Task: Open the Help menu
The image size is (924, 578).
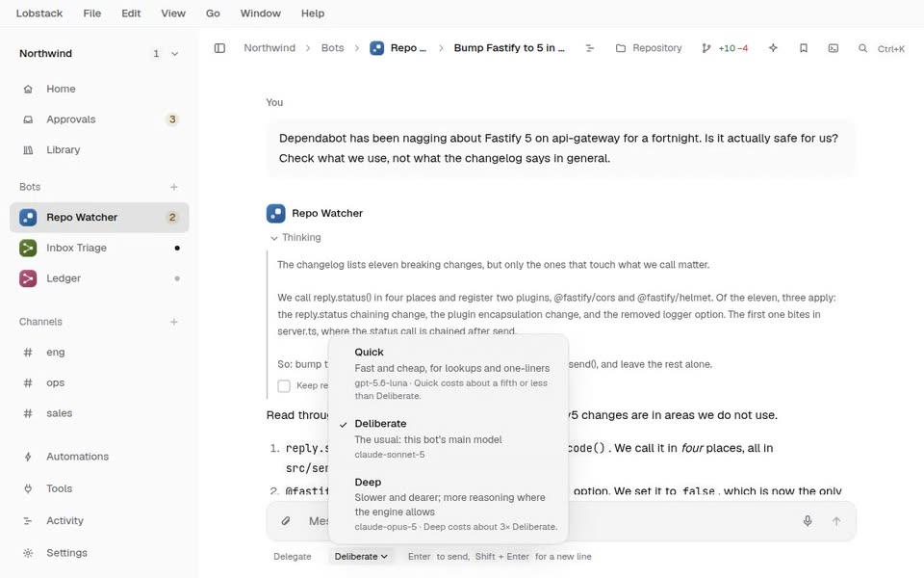Action: [x=312, y=13]
